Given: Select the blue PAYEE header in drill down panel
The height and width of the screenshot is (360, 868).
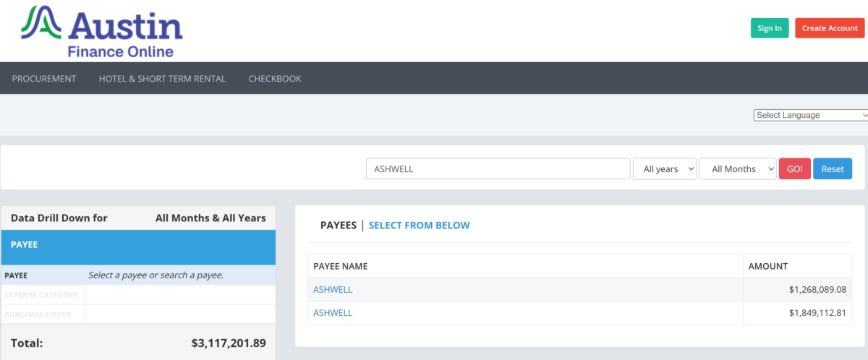Looking at the screenshot, I should tap(138, 247).
